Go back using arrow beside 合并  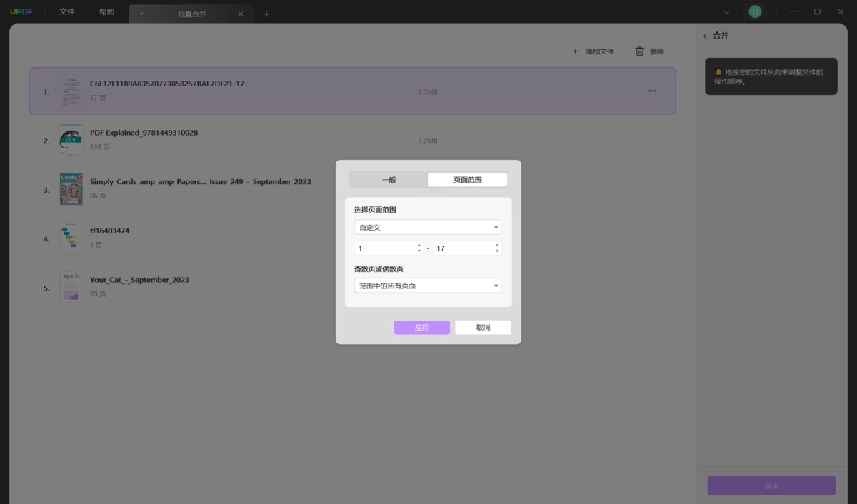[705, 36]
